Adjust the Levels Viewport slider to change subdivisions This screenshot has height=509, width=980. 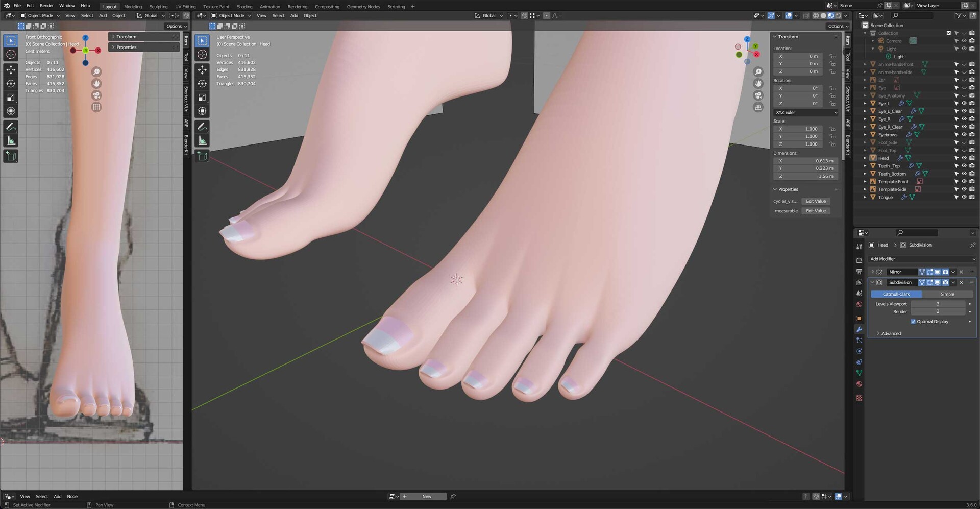938,304
